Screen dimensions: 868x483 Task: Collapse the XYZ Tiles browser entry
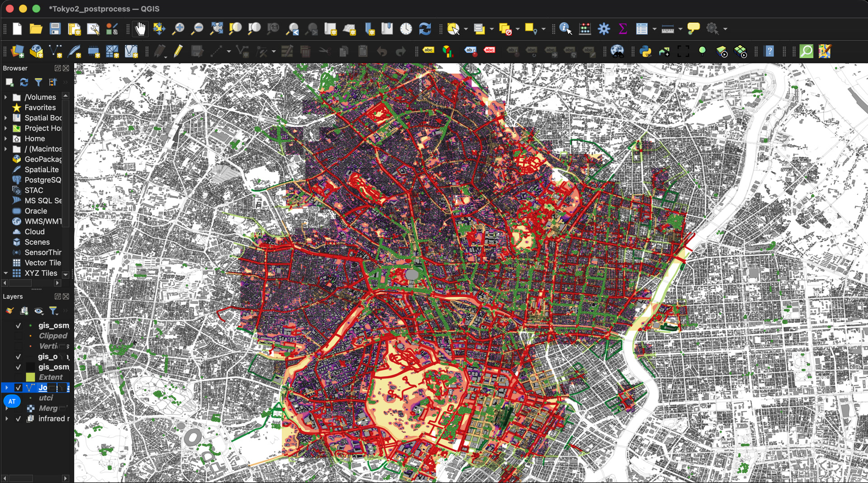click(5, 273)
